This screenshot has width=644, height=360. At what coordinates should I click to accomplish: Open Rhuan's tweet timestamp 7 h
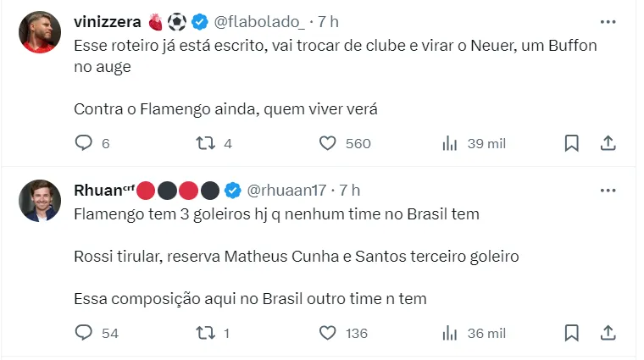point(349,189)
